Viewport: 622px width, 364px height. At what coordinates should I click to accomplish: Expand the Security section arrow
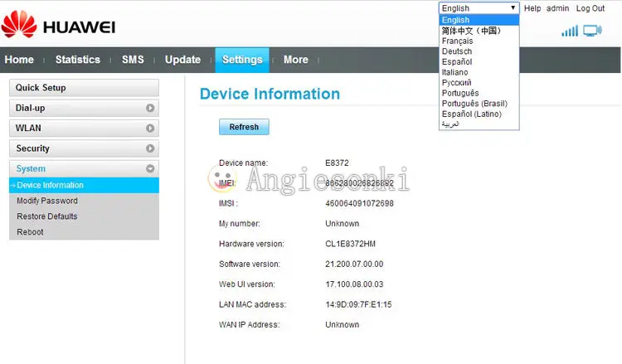(150, 148)
